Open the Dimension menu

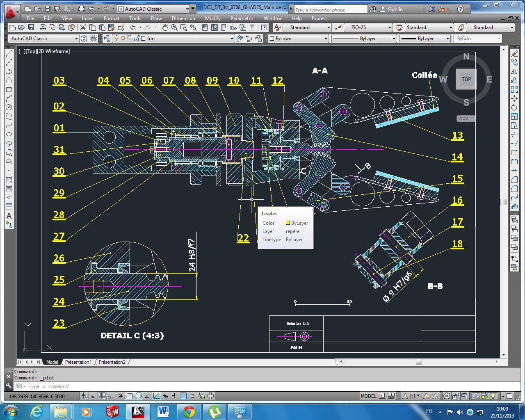click(x=183, y=18)
